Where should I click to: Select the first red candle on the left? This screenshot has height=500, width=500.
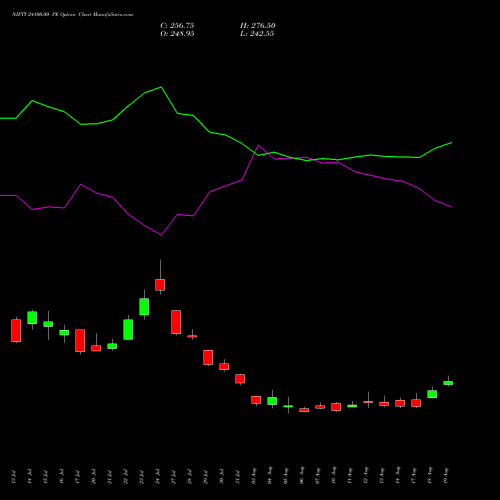pyautogui.click(x=16, y=330)
